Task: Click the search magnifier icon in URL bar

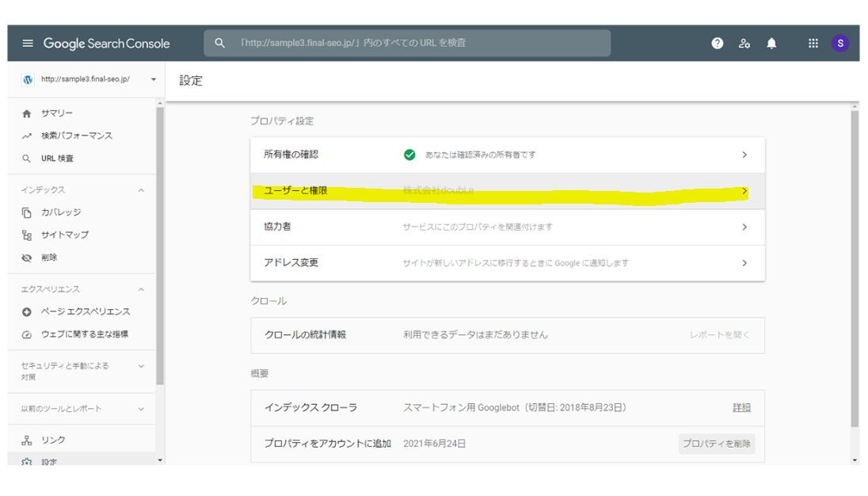Action: (x=220, y=44)
